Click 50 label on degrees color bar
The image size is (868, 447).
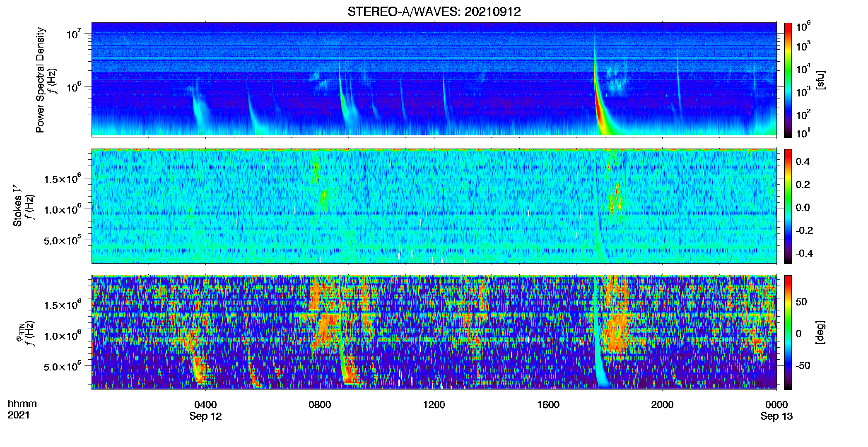(x=801, y=302)
